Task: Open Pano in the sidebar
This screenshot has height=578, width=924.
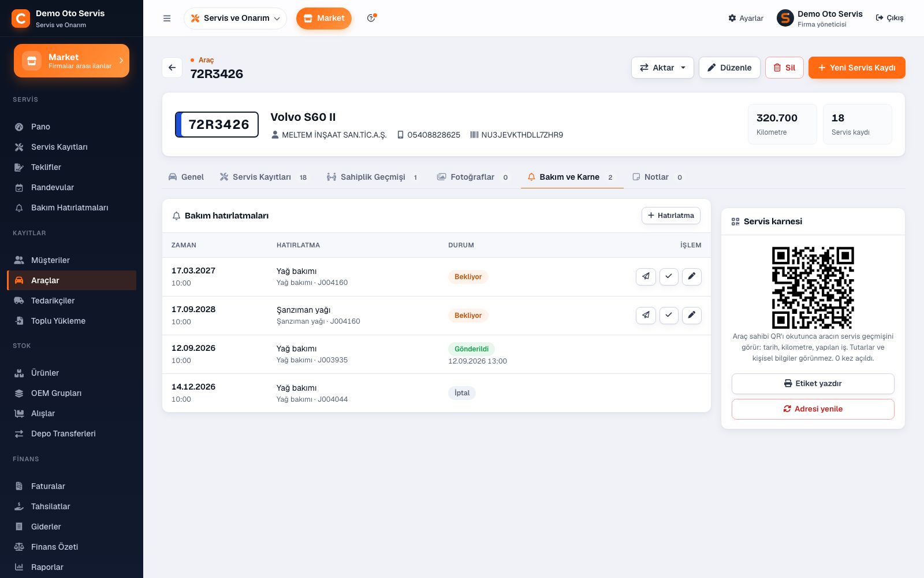Action: pos(72,127)
